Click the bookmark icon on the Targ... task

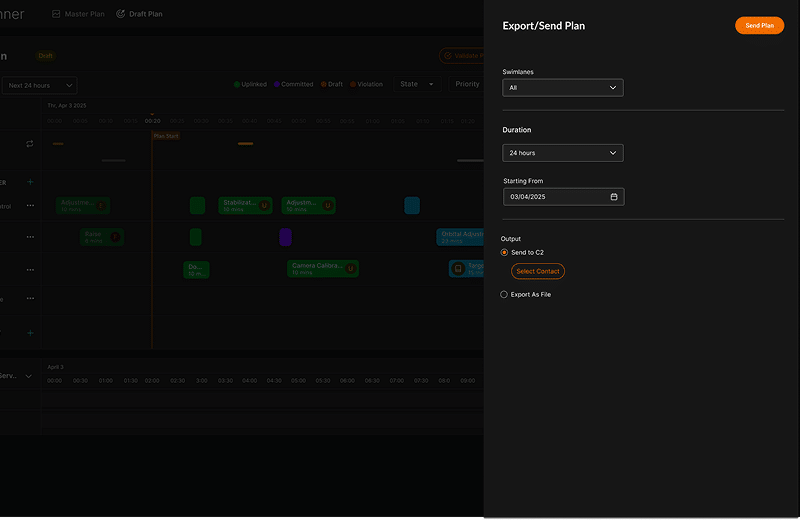coord(458,268)
